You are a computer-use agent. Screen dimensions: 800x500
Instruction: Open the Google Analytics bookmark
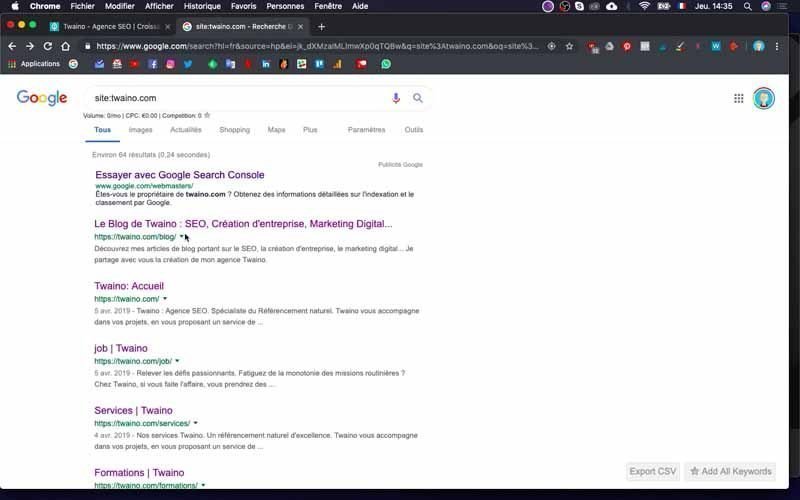(337, 64)
